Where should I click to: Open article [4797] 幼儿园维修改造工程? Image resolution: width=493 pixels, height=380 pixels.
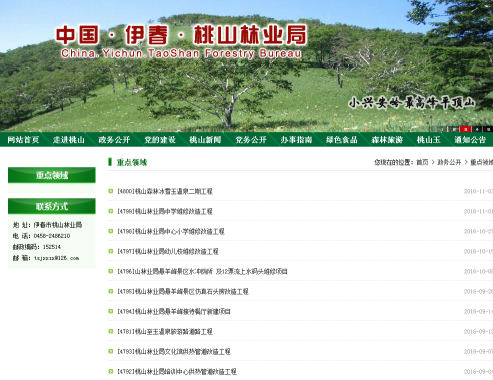pos(168,251)
